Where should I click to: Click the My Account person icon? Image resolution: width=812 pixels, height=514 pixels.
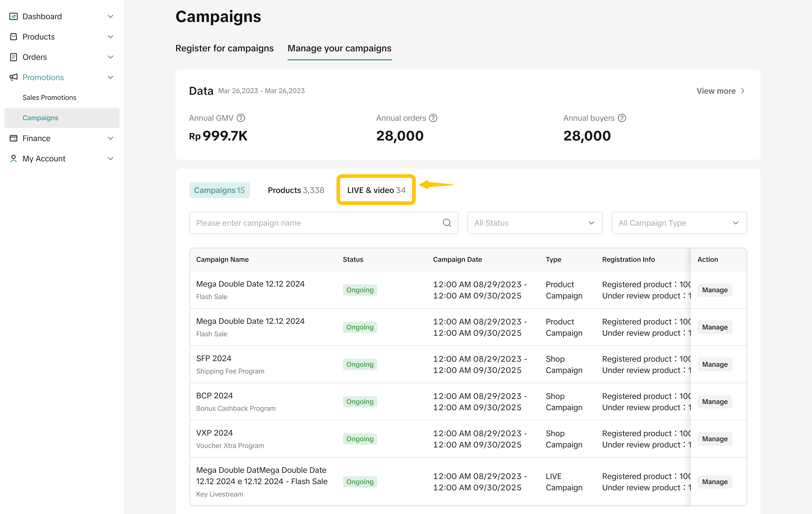(14, 159)
